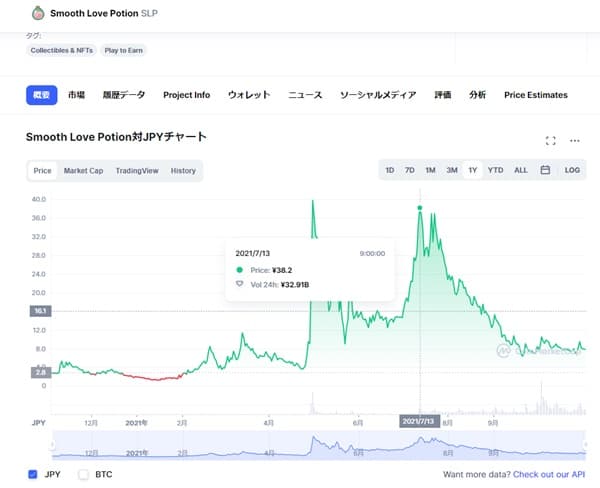Show ALL time price history

tap(520, 171)
